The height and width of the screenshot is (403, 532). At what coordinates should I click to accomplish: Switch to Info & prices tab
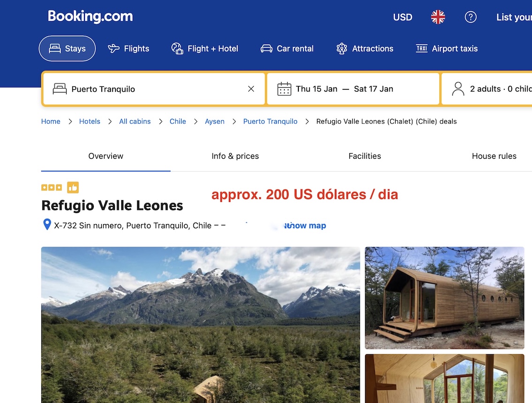coord(235,156)
